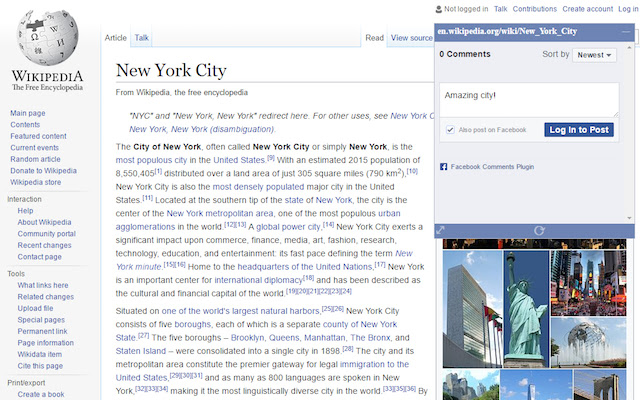
Task: Click into the Amazing city! comment box
Action: [x=529, y=100]
